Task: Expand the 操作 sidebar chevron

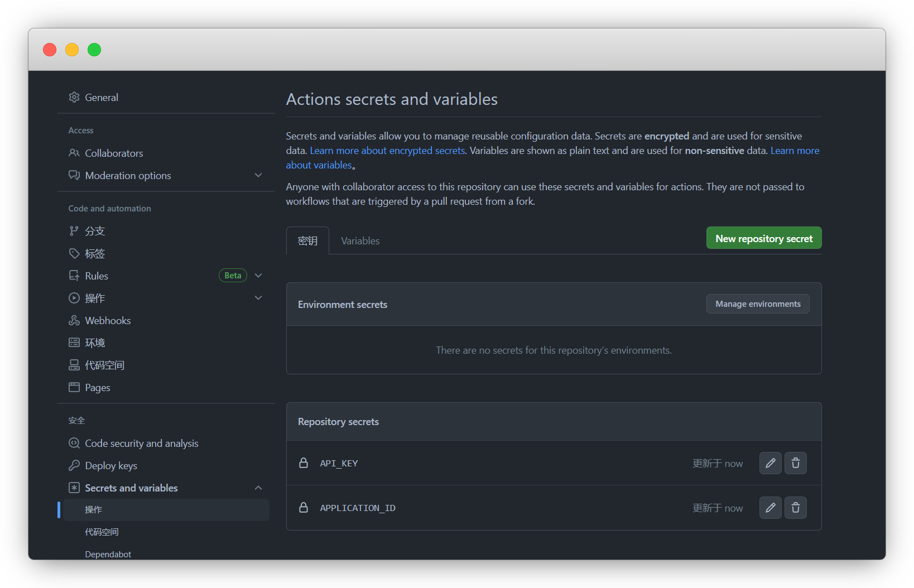Action: pos(258,297)
